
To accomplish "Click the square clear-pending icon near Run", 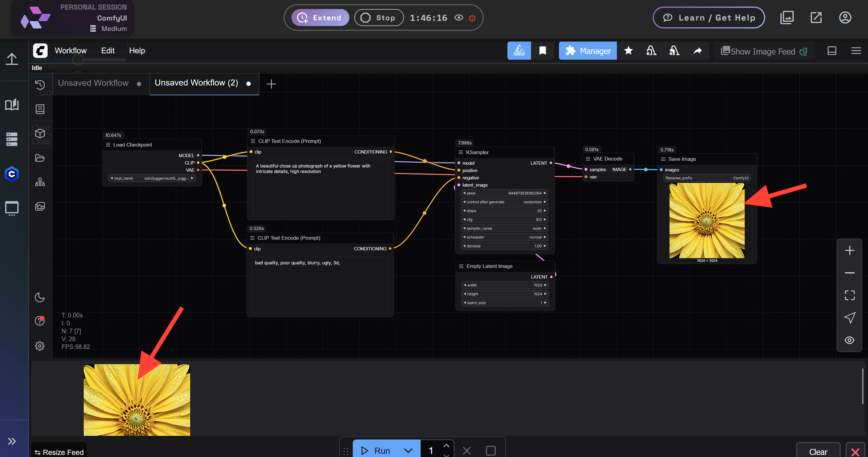I will coord(490,450).
